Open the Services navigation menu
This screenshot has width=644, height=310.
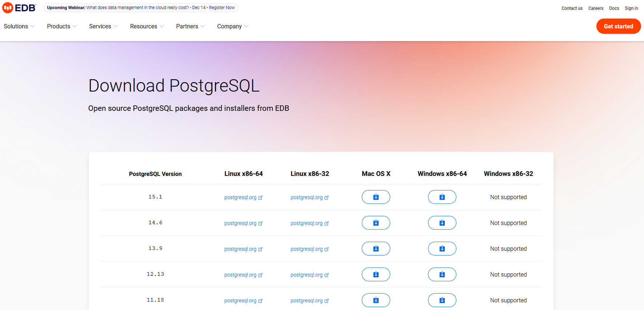(x=104, y=26)
